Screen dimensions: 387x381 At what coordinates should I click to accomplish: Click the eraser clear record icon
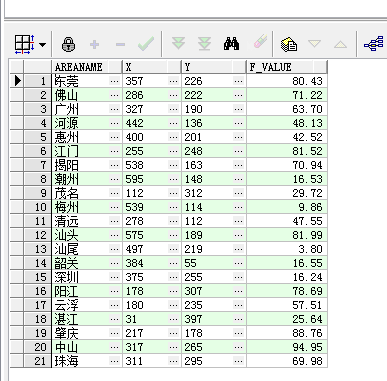pyautogui.click(x=260, y=42)
